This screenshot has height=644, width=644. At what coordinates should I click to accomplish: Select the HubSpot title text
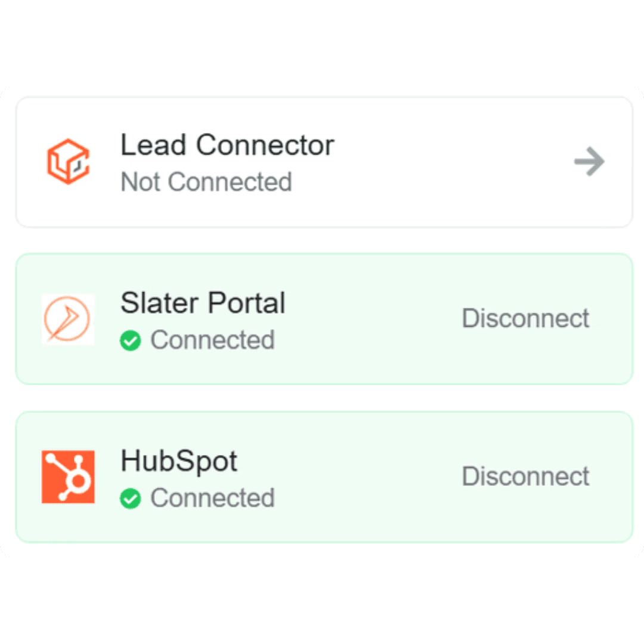point(179,462)
